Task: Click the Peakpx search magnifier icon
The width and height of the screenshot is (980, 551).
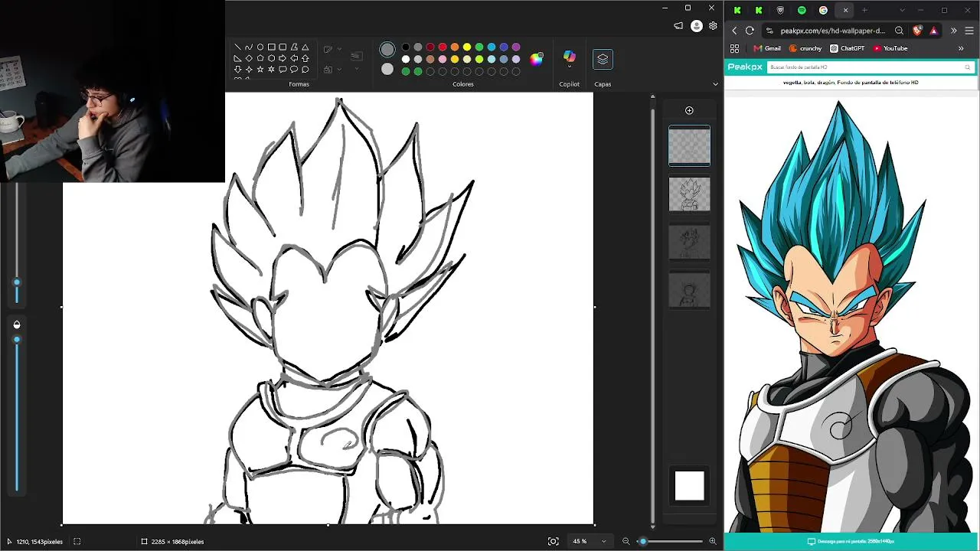Action: tap(967, 67)
